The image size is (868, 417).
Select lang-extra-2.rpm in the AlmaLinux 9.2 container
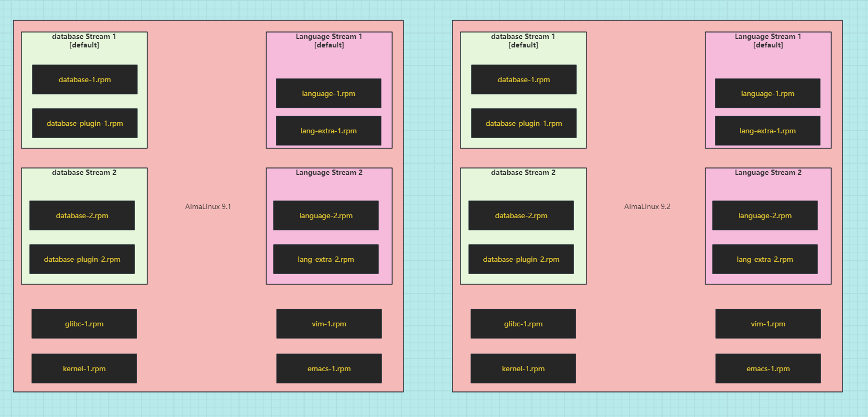[765, 259]
